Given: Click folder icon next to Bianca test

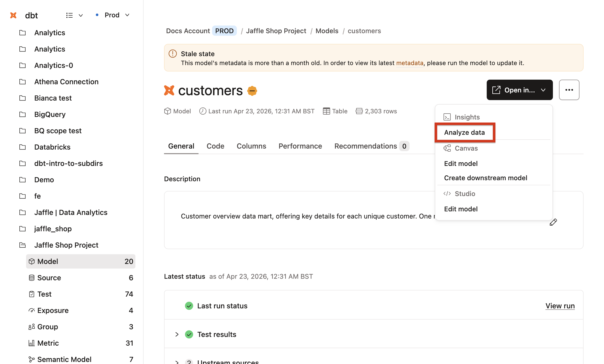Looking at the screenshot, I should coord(23,98).
